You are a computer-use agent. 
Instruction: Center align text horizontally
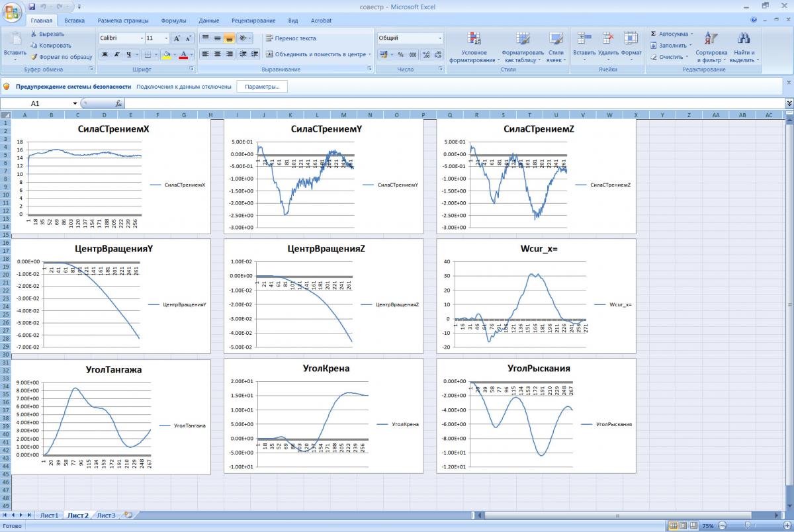(x=217, y=54)
